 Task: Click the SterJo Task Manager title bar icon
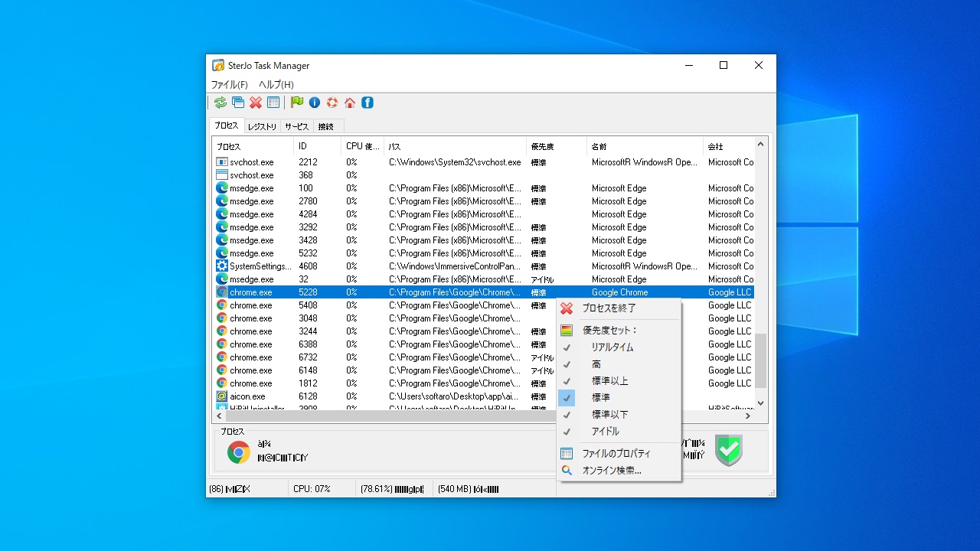pyautogui.click(x=218, y=66)
